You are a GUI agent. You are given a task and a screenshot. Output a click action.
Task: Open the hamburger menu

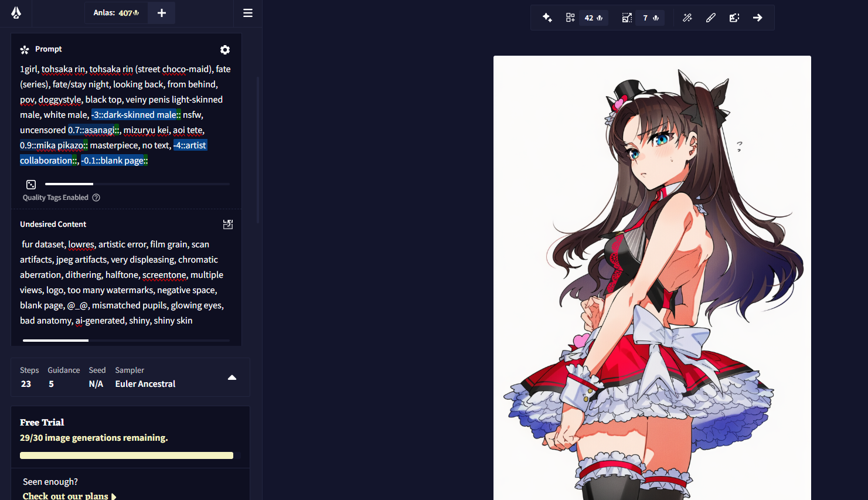pos(248,13)
